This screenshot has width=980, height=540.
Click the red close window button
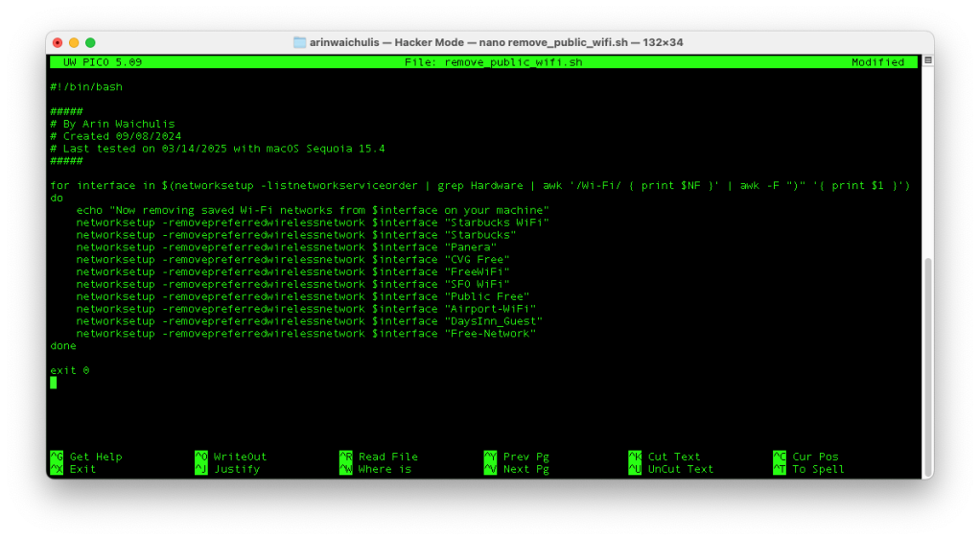point(58,42)
